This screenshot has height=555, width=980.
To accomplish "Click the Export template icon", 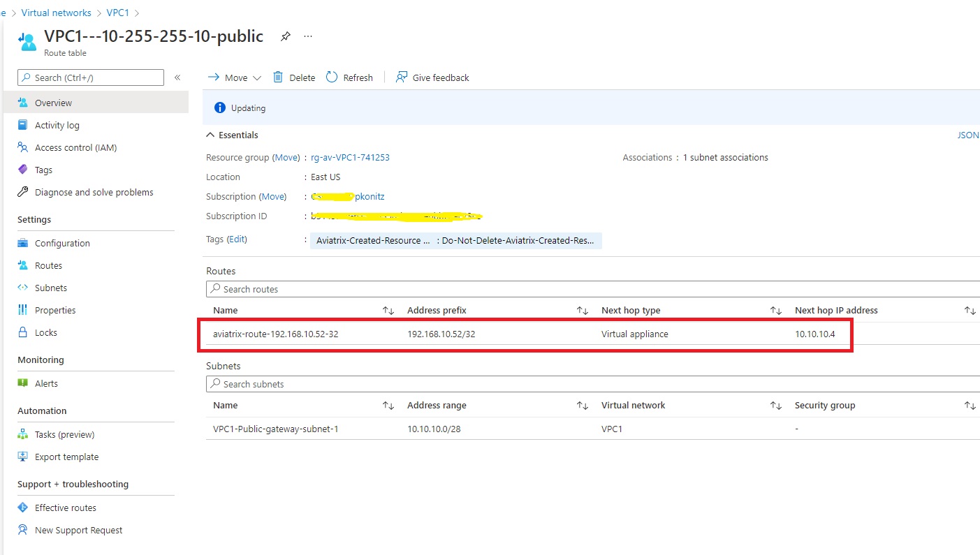I will pos(23,457).
